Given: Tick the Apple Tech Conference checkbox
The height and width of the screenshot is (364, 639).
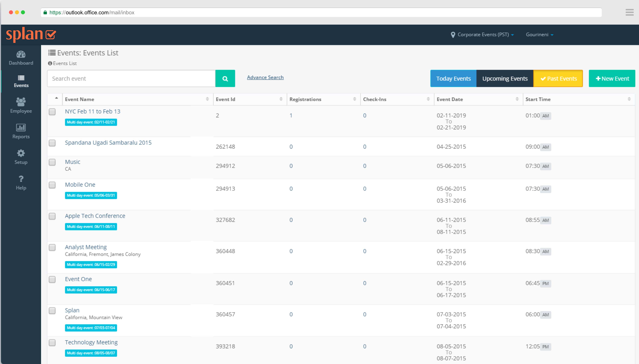Looking at the screenshot, I should click(52, 216).
